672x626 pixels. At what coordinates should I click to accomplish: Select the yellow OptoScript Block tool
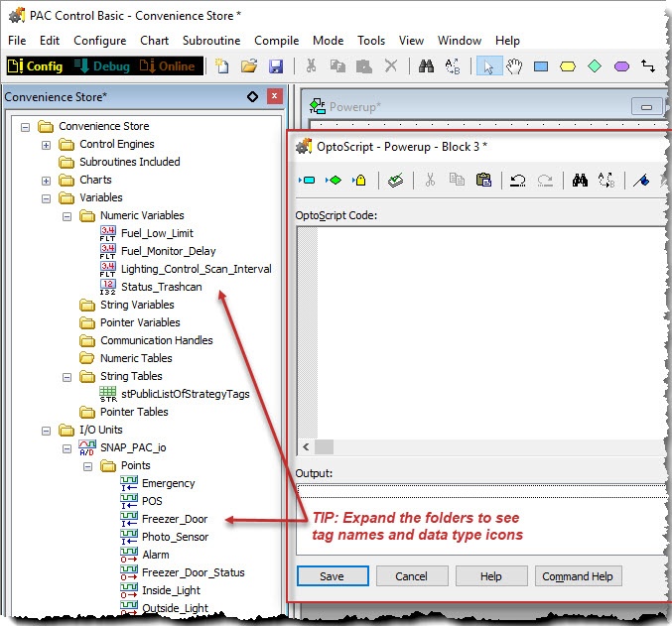(x=568, y=66)
